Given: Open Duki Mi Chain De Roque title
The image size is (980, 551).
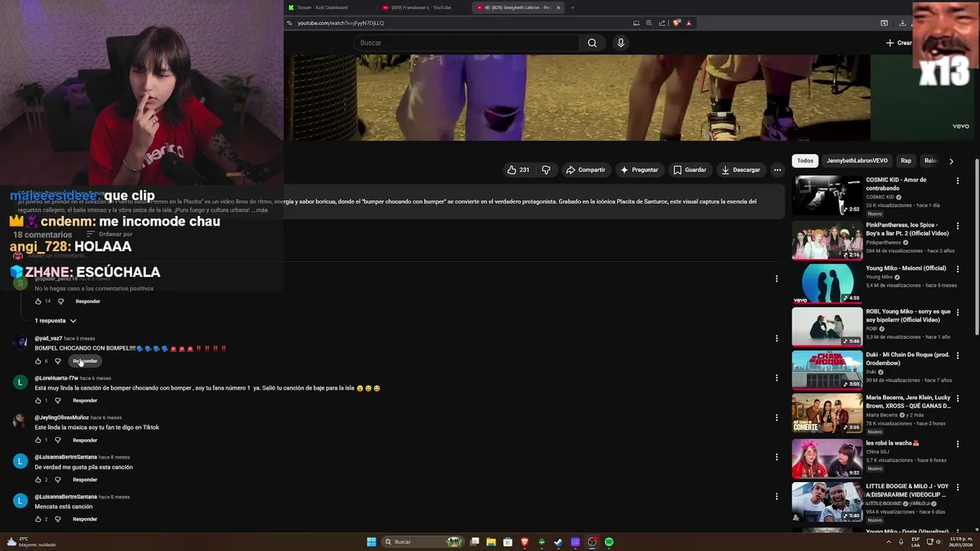Looking at the screenshot, I should [908, 359].
